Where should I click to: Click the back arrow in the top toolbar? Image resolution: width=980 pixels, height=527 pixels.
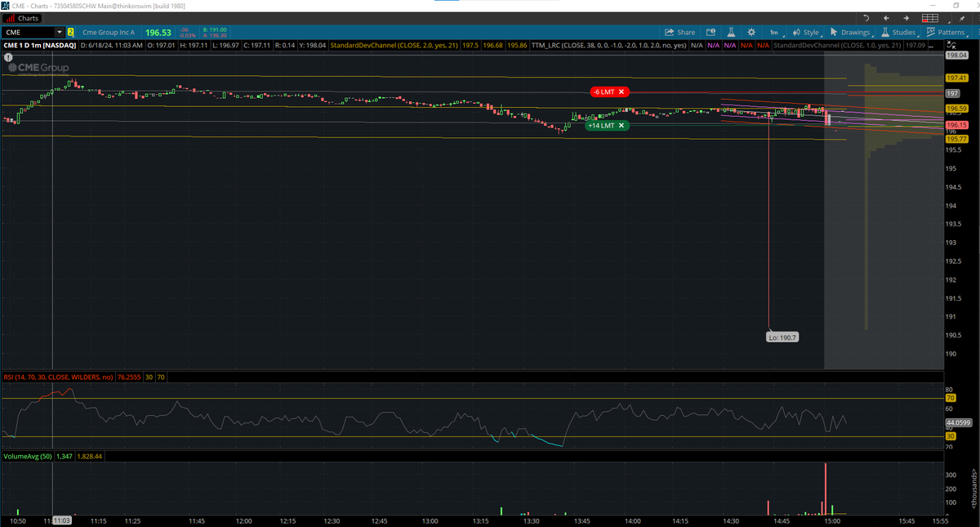[886, 18]
